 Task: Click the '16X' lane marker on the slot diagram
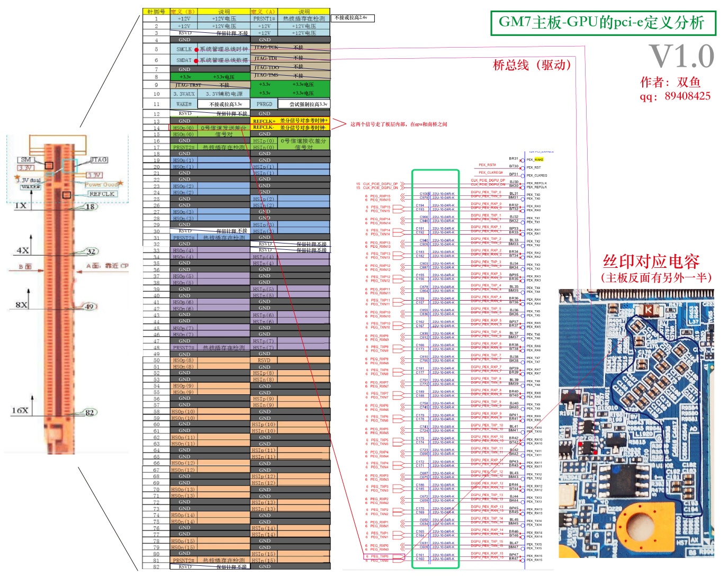20,410
